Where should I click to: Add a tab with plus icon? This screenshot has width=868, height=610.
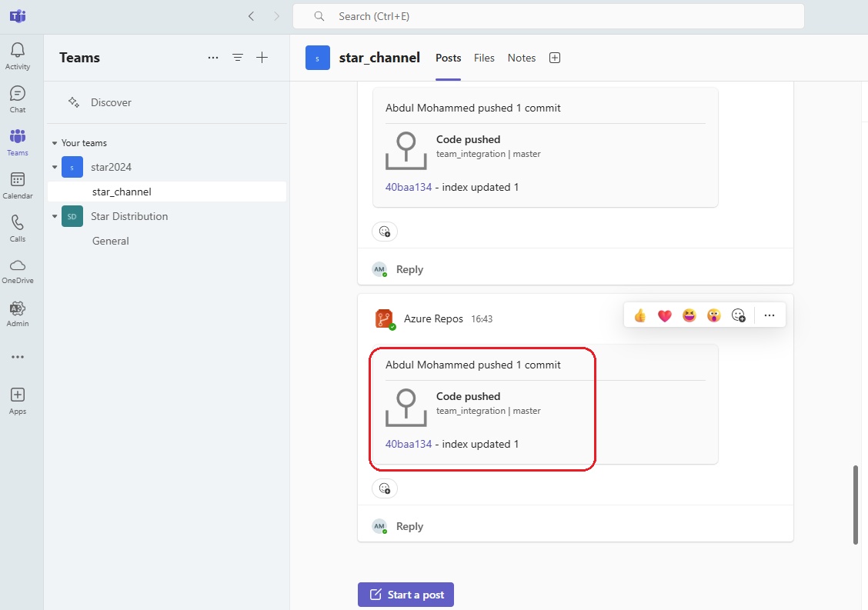(x=555, y=58)
